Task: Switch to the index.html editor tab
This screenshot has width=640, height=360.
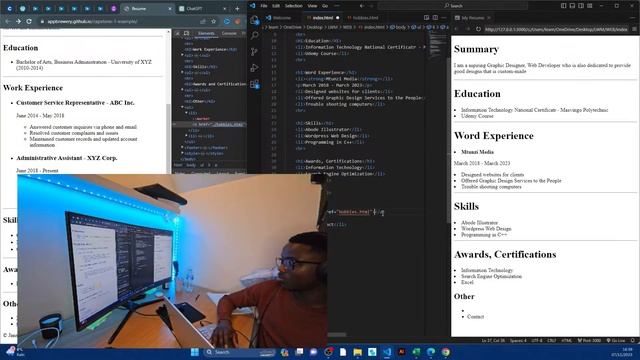Action: pyautogui.click(x=322, y=18)
